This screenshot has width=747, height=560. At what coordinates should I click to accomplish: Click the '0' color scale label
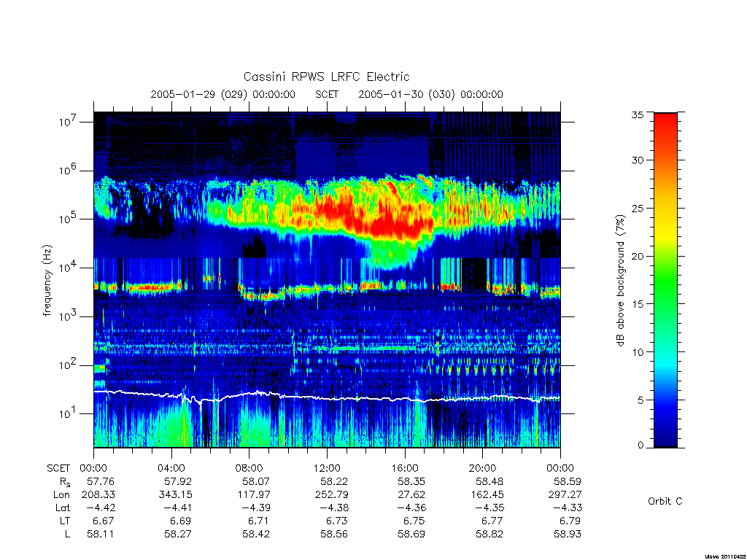640,446
